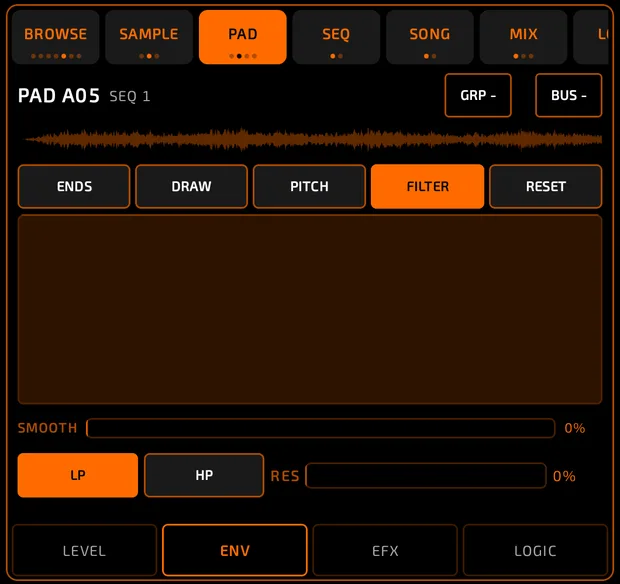Enable the HP high-pass filter
The height and width of the screenshot is (584, 620).
[x=204, y=475]
